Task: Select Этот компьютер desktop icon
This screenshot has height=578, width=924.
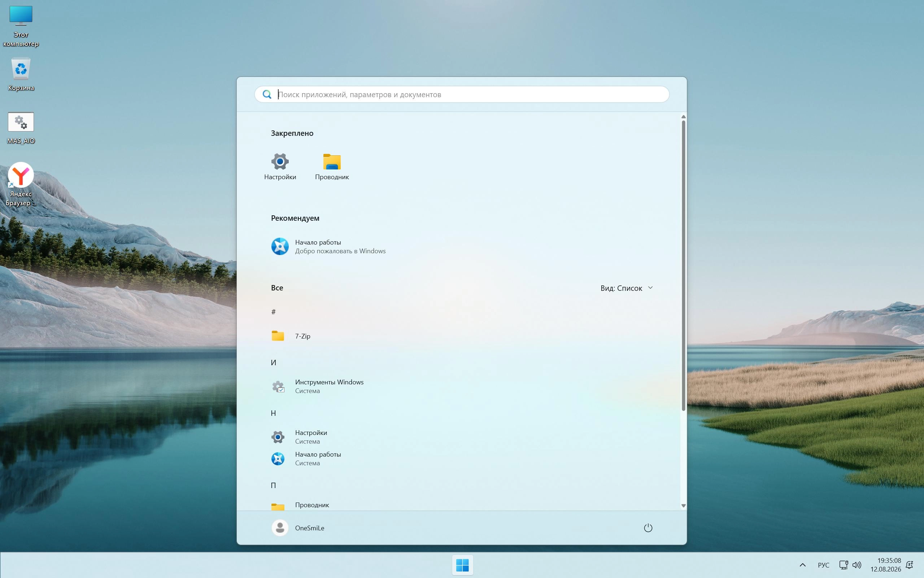Action: point(21,26)
